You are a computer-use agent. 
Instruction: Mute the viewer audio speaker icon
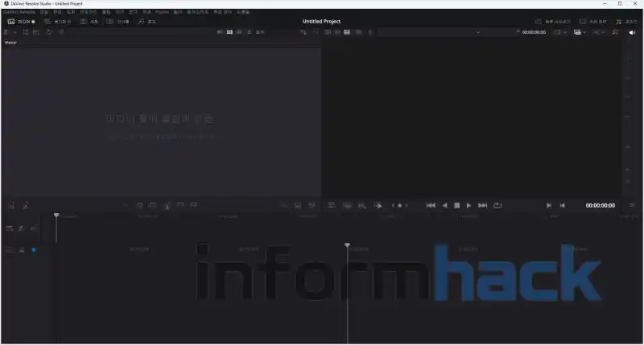tap(631, 32)
